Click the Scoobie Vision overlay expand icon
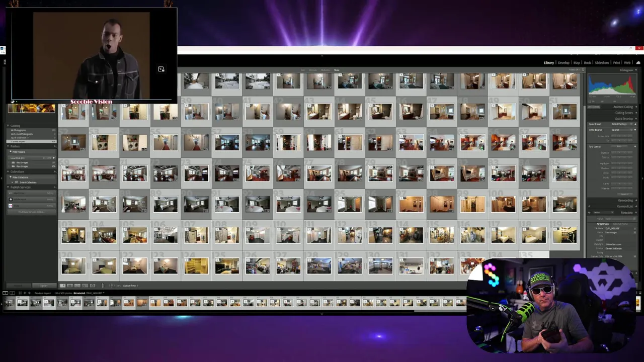The height and width of the screenshot is (362, 644). 161,69
